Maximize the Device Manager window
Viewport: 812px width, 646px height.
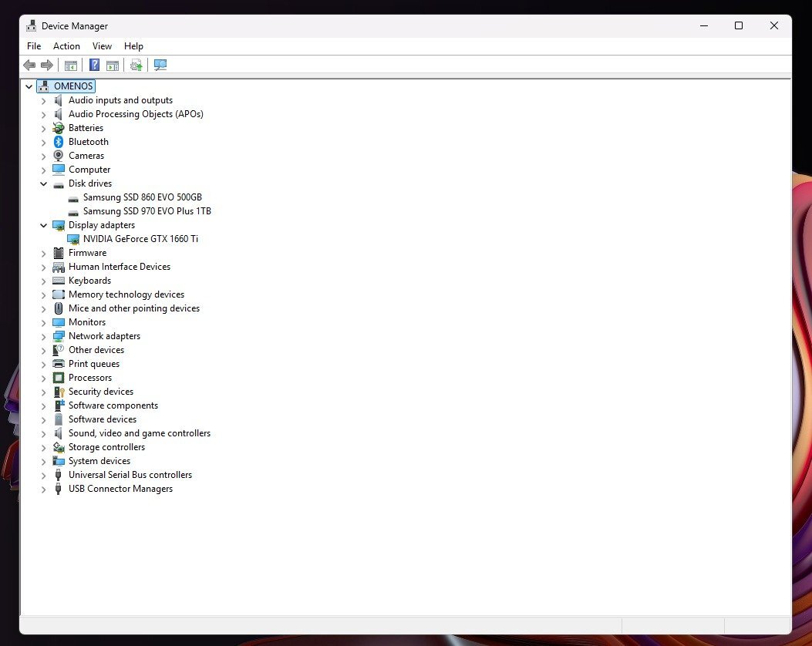coord(739,26)
